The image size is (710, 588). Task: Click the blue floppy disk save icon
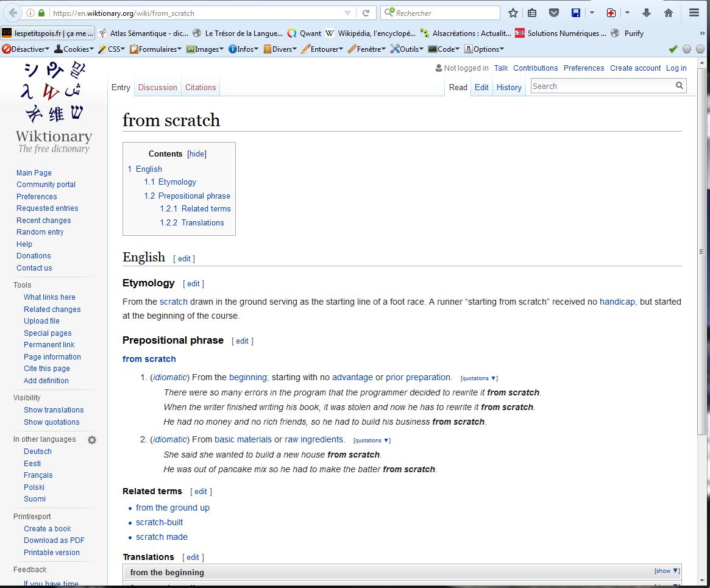tap(576, 13)
